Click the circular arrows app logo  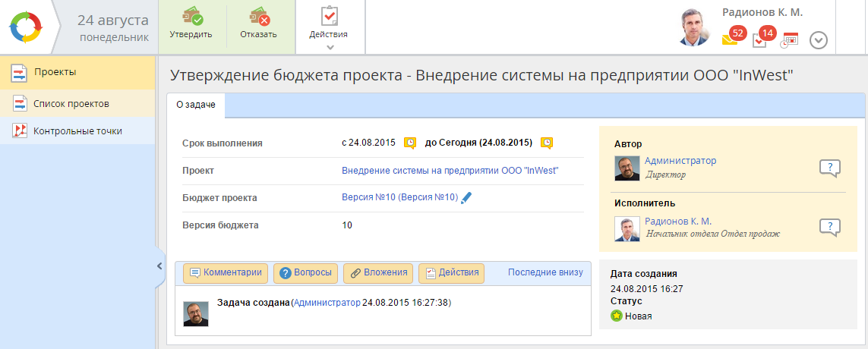26,27
